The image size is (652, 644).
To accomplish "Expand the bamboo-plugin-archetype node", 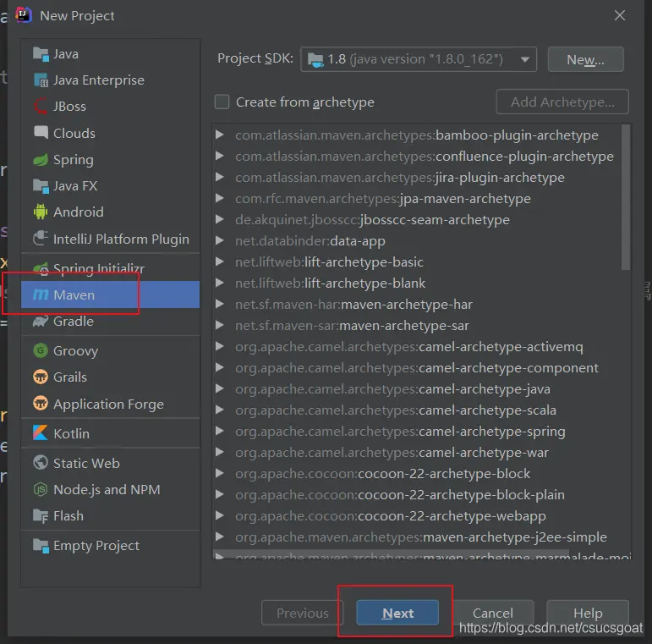I will click(220, 135).
